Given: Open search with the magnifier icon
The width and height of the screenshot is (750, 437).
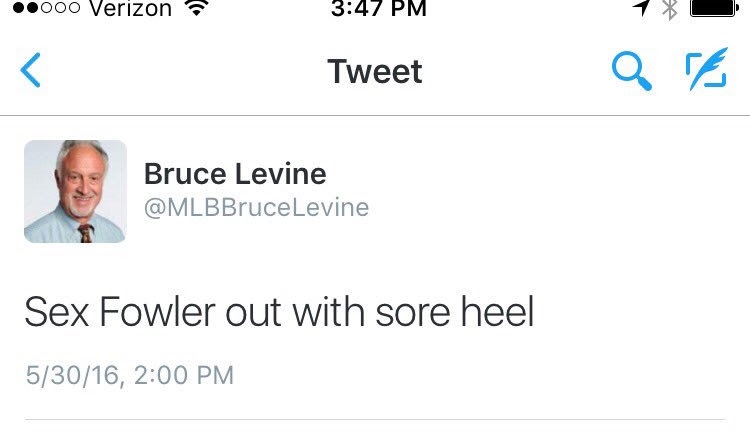Looking at the screenshot, I should 632,71.
